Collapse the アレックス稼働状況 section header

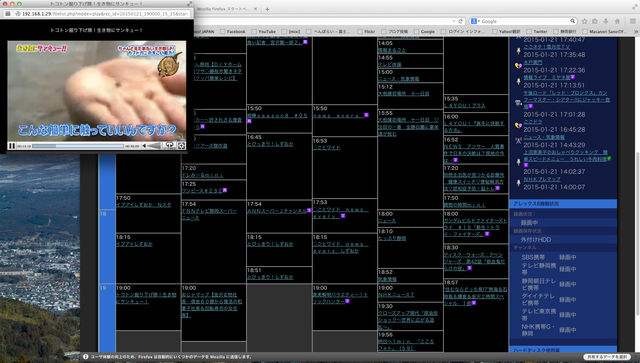(563, 203)
